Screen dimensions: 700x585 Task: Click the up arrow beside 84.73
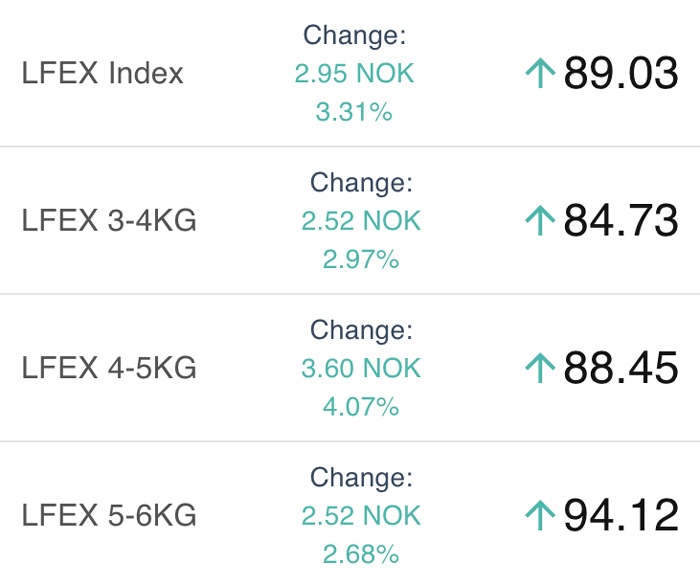[x=540, y=220]
